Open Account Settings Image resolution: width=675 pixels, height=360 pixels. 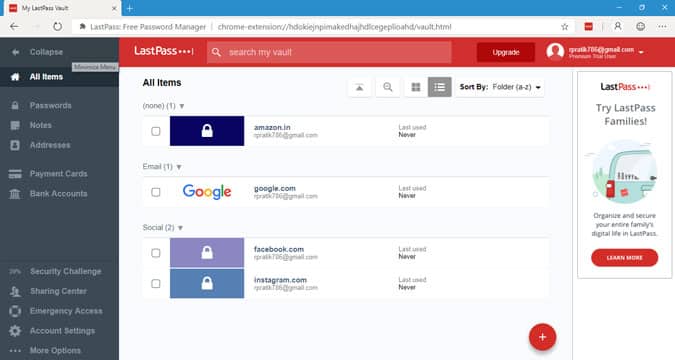(x=62, y=331)
